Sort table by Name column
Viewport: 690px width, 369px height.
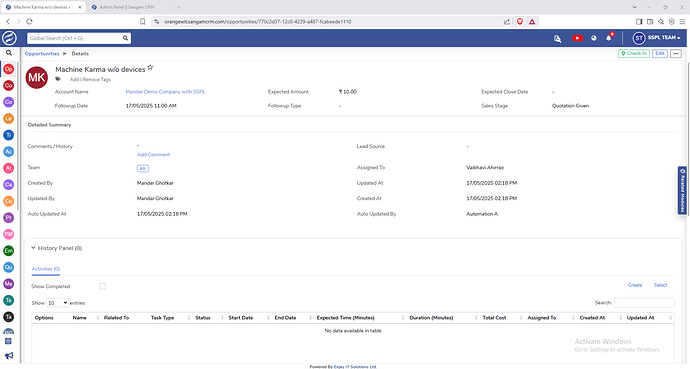pos(80,318)
